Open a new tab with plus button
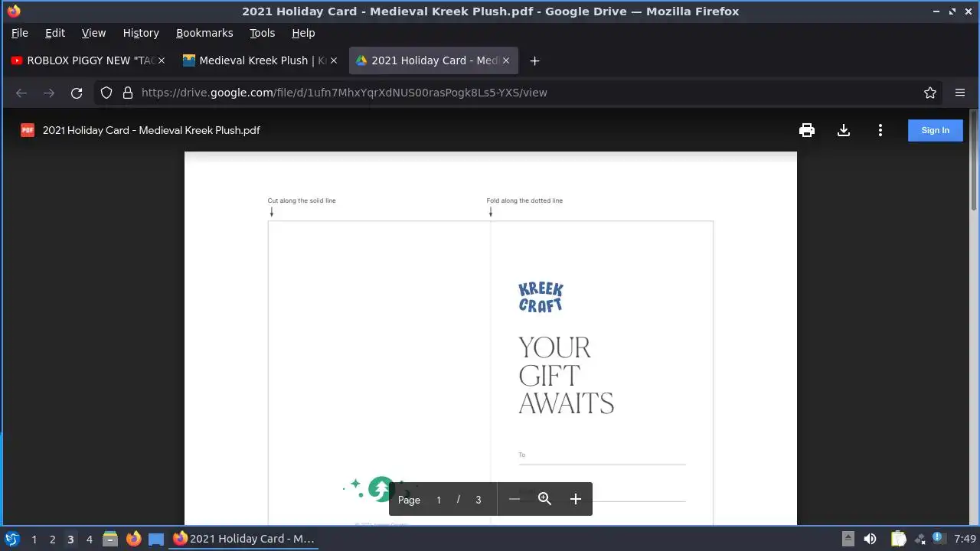 point(535,60)
